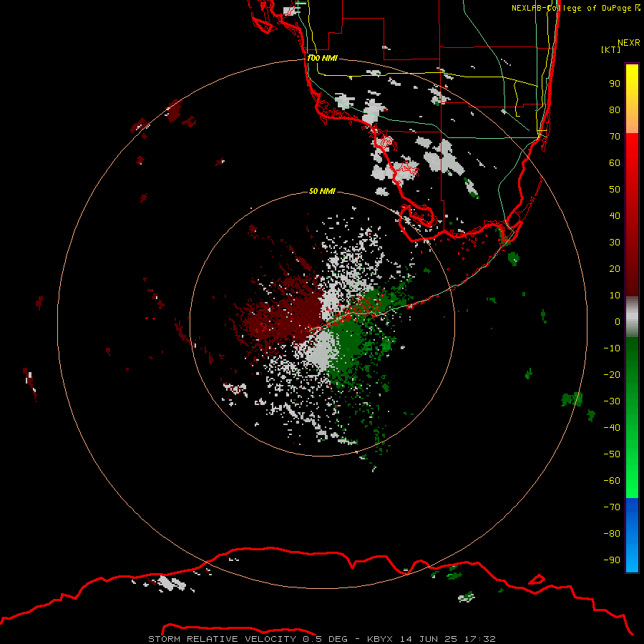Click the bright green color bar segment
The width and height of the screenshot is (644, 644).
tap(632, 418)
